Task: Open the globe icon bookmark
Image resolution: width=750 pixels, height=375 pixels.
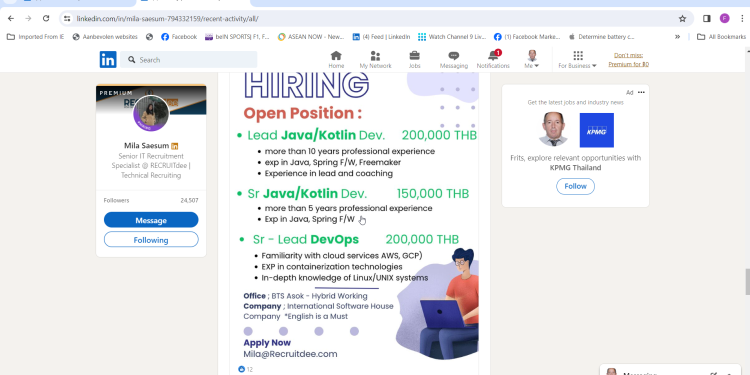Action: 149,37
